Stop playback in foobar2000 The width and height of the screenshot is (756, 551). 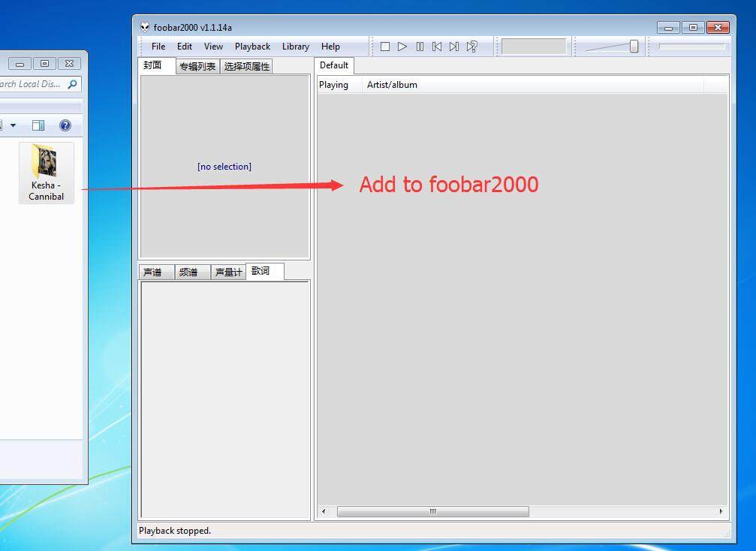click(x=384, y=47)
